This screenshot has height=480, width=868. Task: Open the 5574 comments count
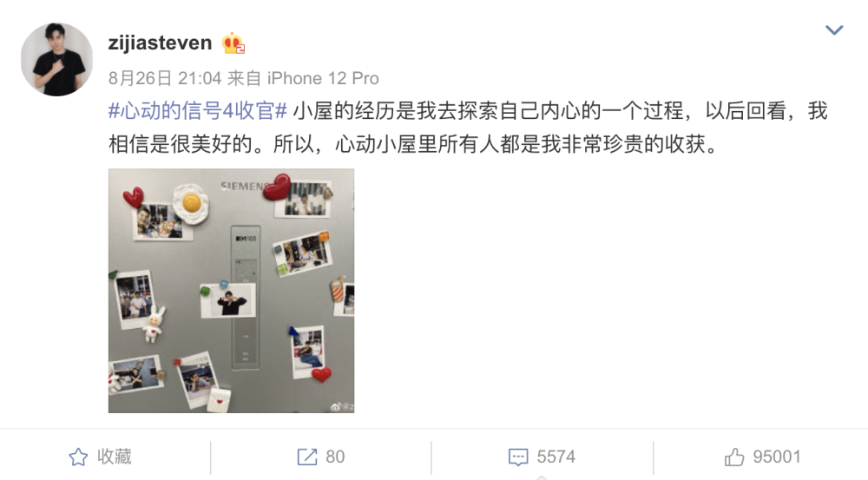coord(556,457)
